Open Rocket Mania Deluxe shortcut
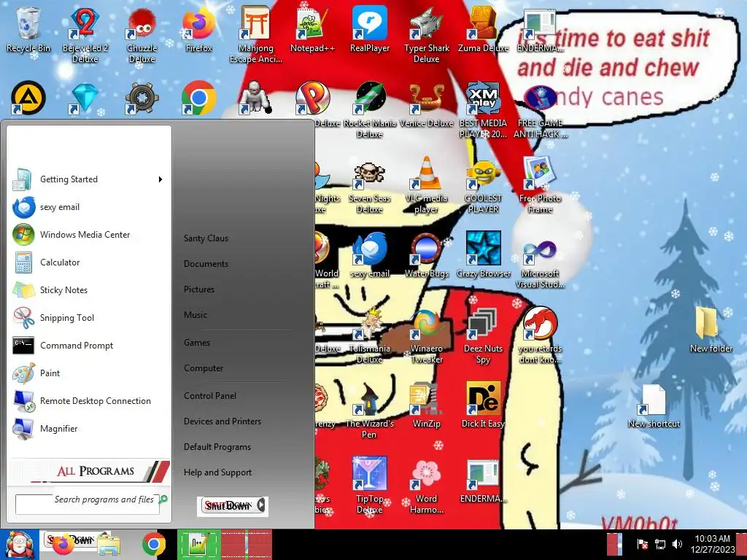The image size is (747, 560). click(x=370, y=109)
